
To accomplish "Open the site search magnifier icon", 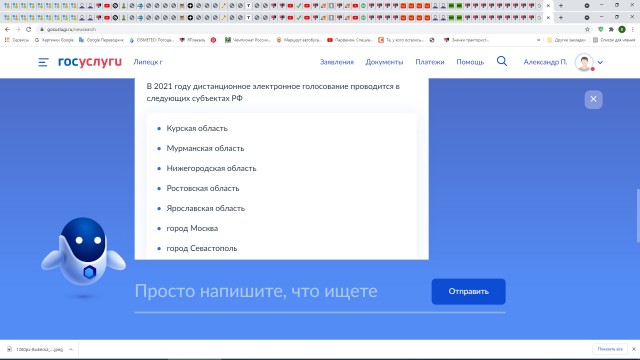I will point(502,61).
